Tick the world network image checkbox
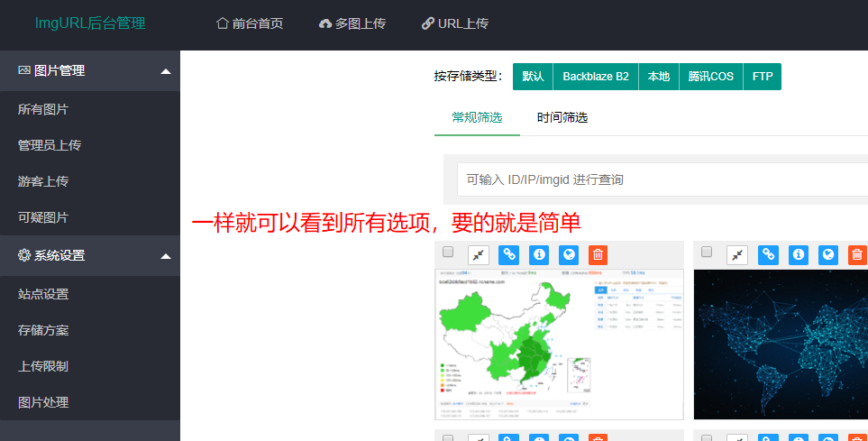This screenshot has width=868, height=441. click(x=707, y=252)
